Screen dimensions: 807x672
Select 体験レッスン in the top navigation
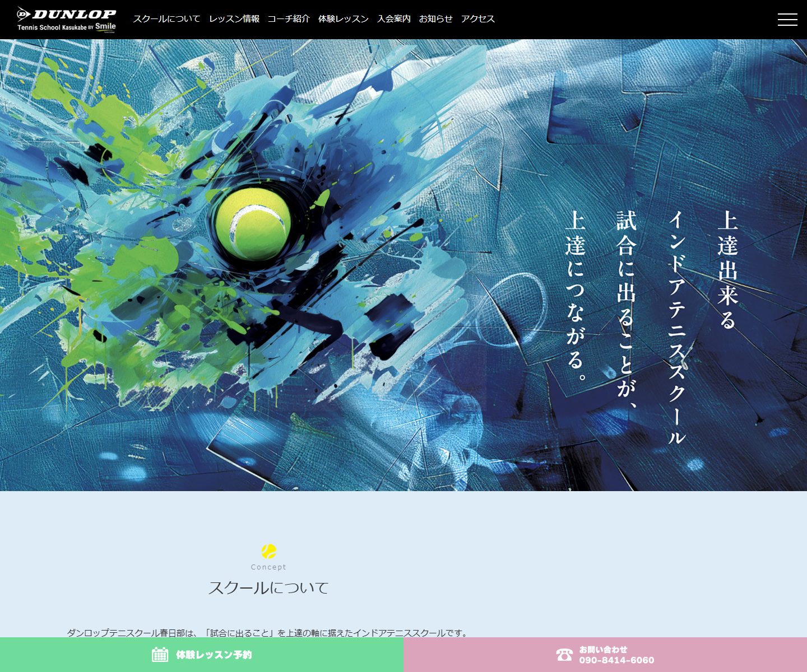click(x=344, y=19)
